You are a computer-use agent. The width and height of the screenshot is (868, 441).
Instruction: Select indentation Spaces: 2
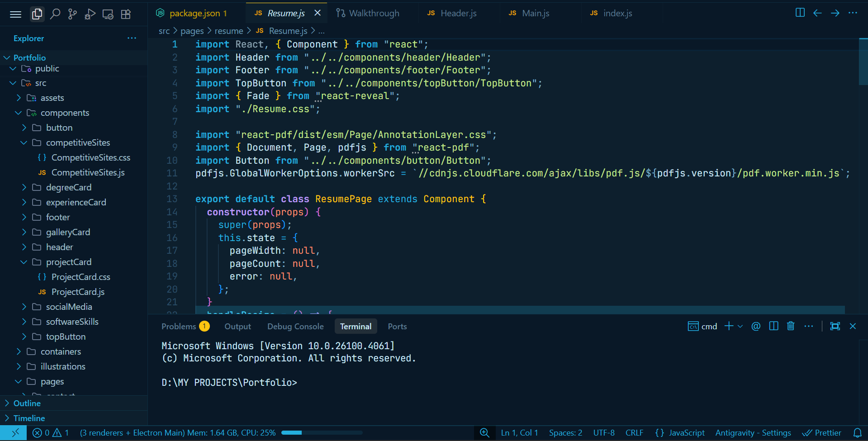pyautogui.click(x=565, y=433)
